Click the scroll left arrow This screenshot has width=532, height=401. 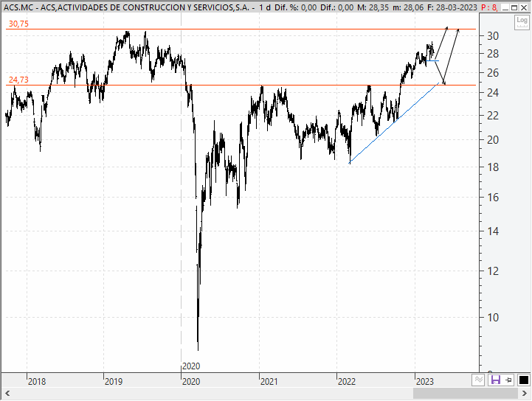tap(7, 394)
